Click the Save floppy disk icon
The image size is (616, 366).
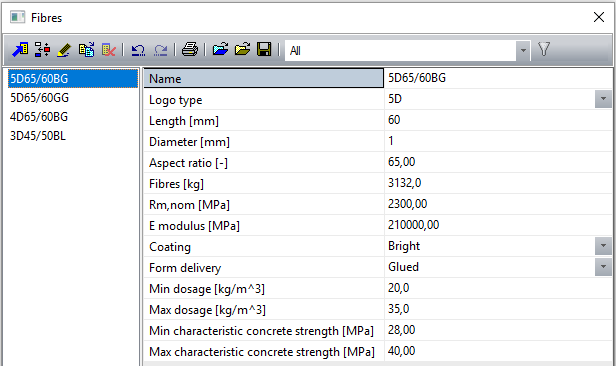(264, 49)
